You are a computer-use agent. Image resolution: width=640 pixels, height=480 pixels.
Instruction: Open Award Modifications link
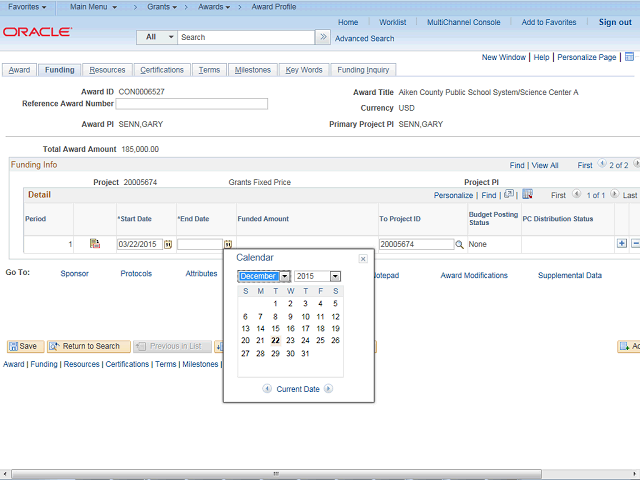click(x=474, y=276)
